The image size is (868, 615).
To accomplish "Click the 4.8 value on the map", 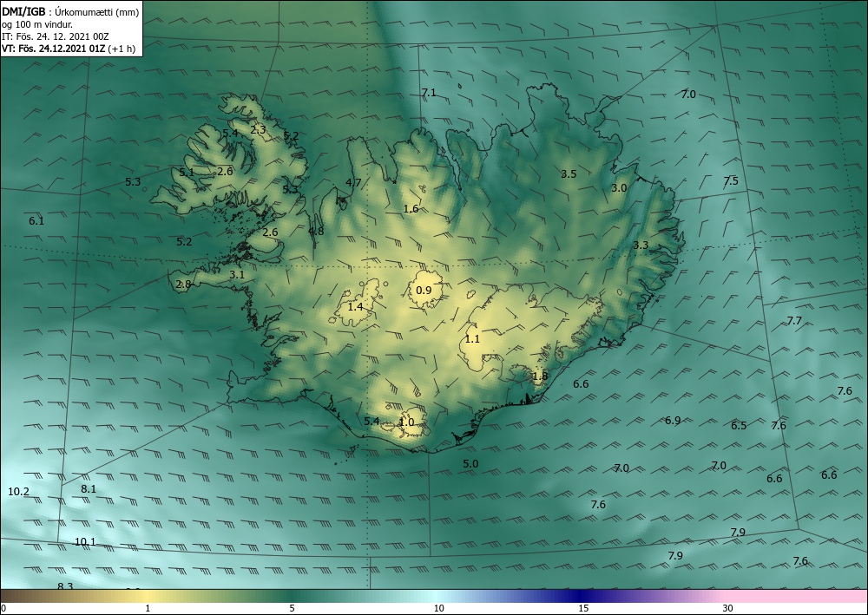I will click(316, 232).
